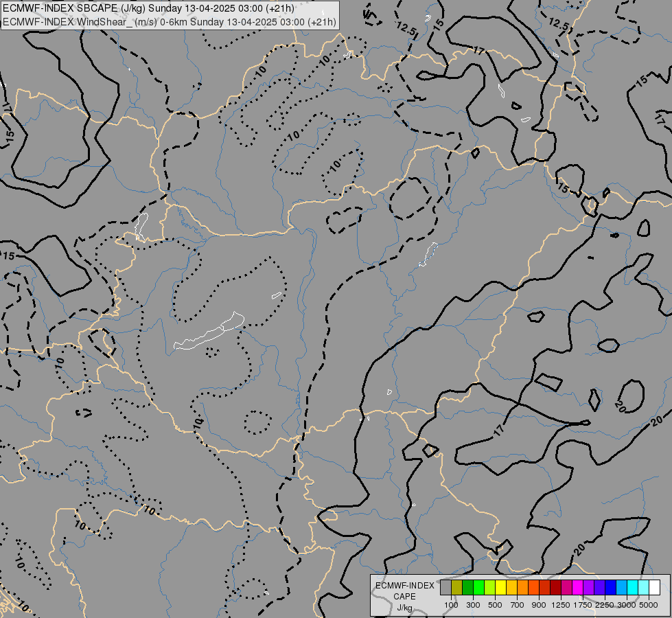Click the 900 legend value
672x618 pixels.
tap(539, 605)
